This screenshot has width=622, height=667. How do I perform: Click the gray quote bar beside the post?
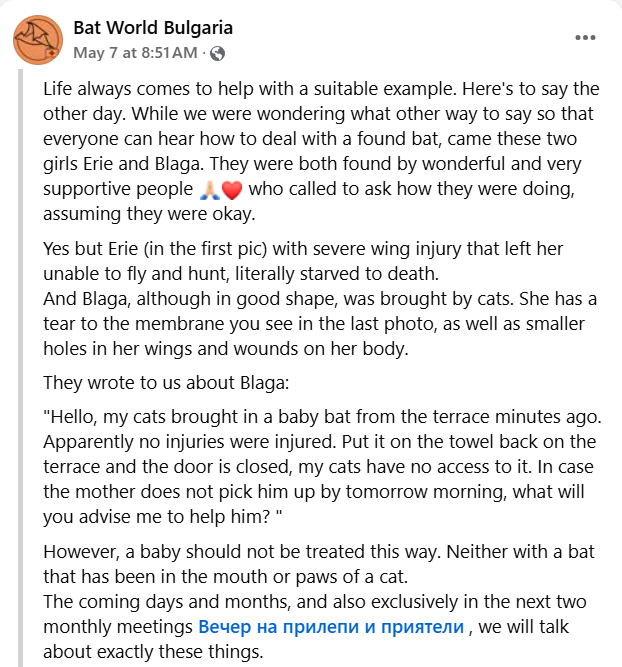point(20,368)
